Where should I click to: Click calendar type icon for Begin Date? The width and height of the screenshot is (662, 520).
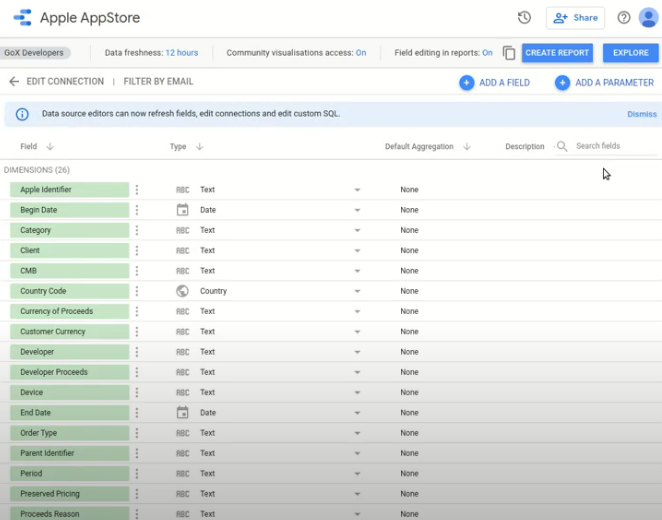click(x=182, y=210)
